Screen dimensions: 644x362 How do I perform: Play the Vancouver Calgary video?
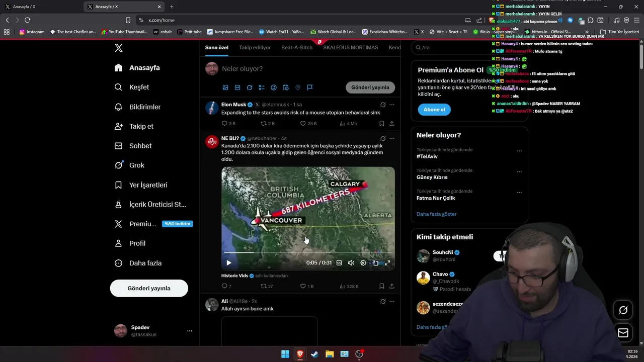click(x=229, y=262)
